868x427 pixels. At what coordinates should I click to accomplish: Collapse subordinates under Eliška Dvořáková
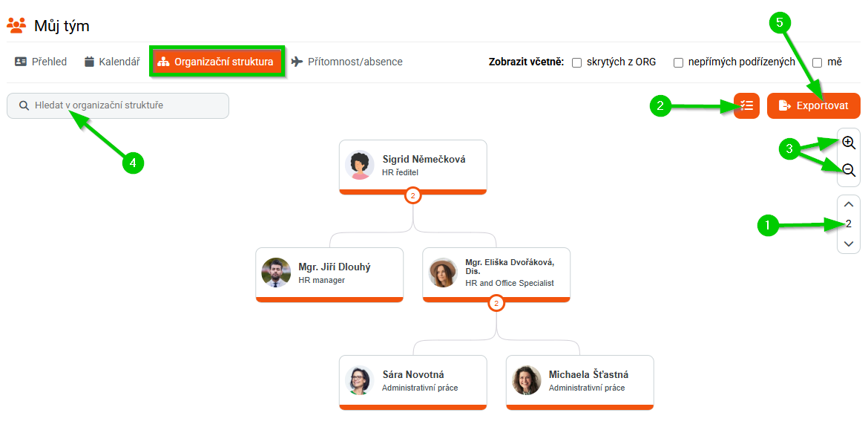click(496, 303)
